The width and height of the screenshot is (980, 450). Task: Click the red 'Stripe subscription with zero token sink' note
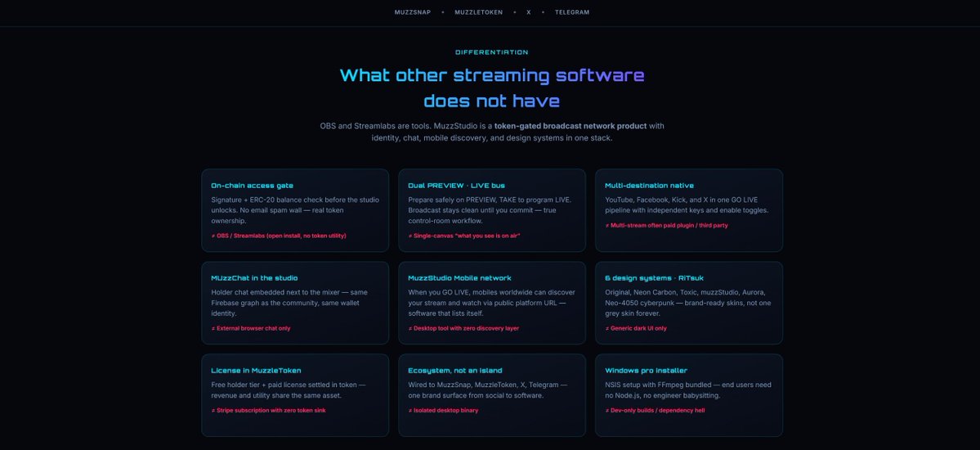click(268, 411)
